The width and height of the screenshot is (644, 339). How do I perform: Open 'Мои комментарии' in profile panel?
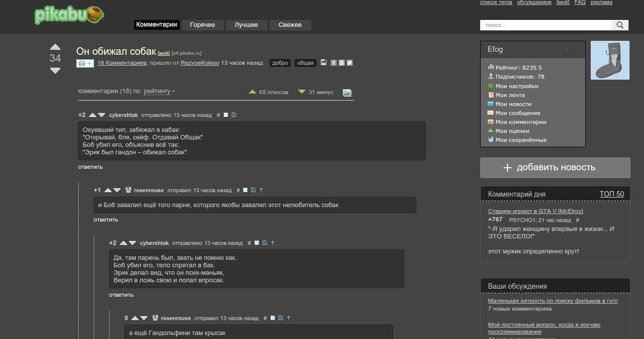[521, 122]
